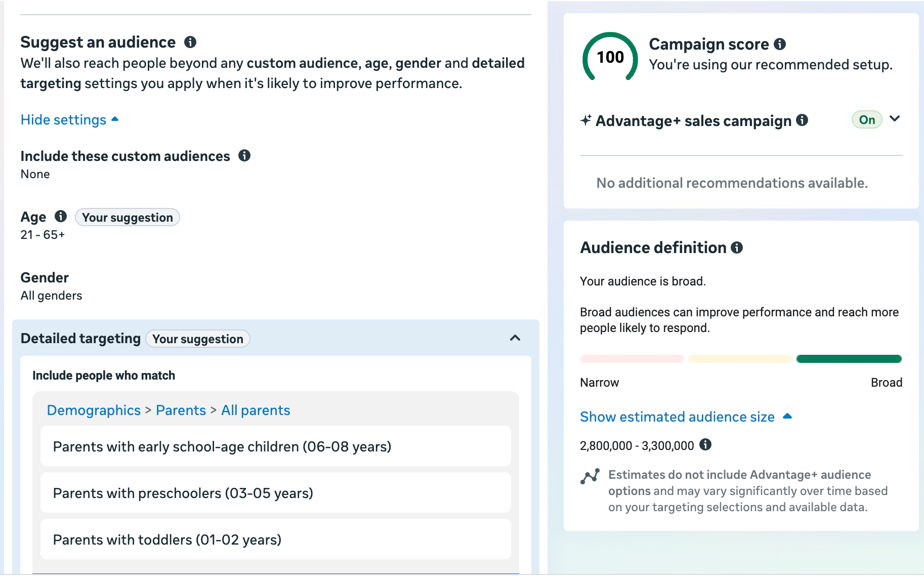Click info icon beside Include these custom audiences

244,156
